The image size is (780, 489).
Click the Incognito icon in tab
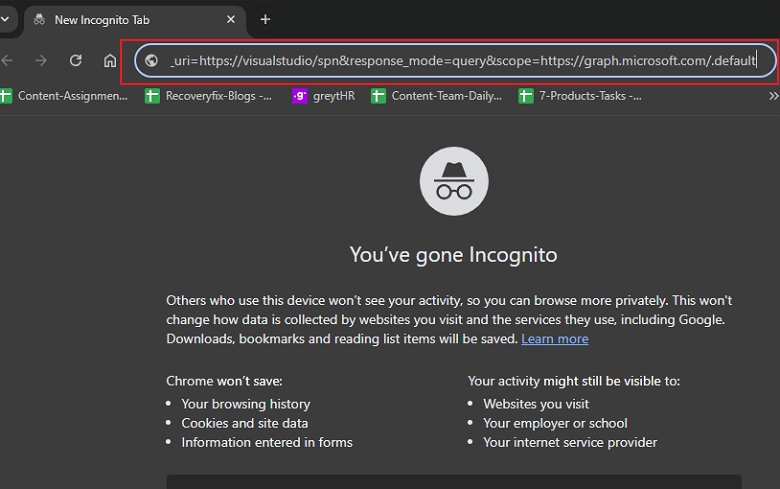[39, 19]
